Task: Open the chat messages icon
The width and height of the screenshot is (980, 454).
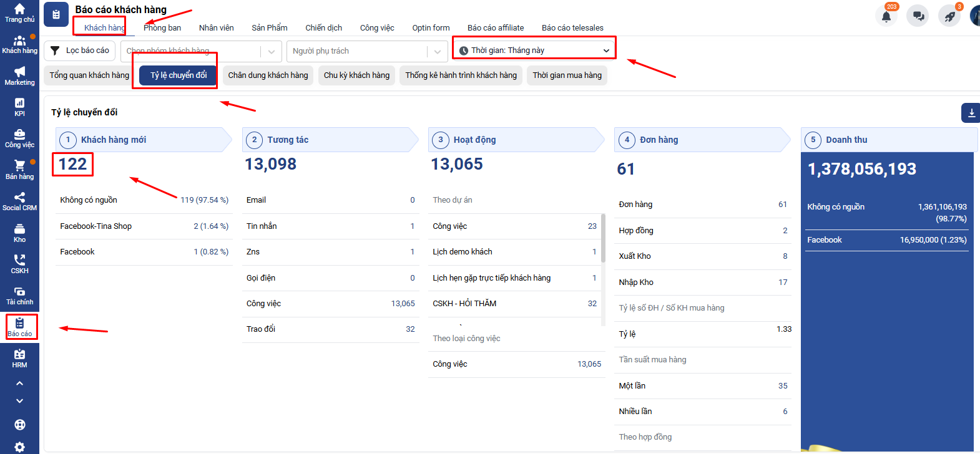Action: [918, 16]
